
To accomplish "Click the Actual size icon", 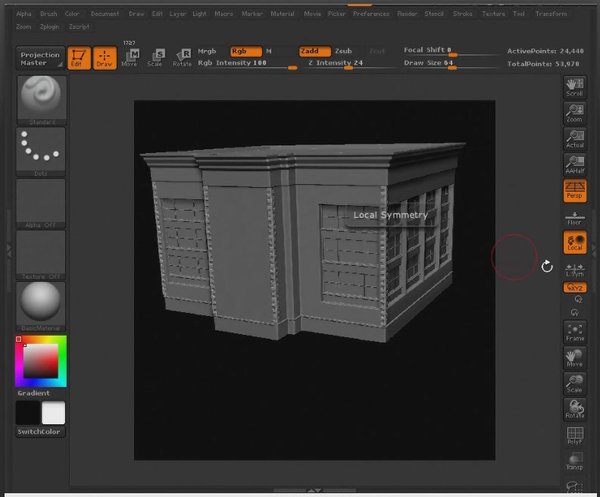I will tap(575, 139).
